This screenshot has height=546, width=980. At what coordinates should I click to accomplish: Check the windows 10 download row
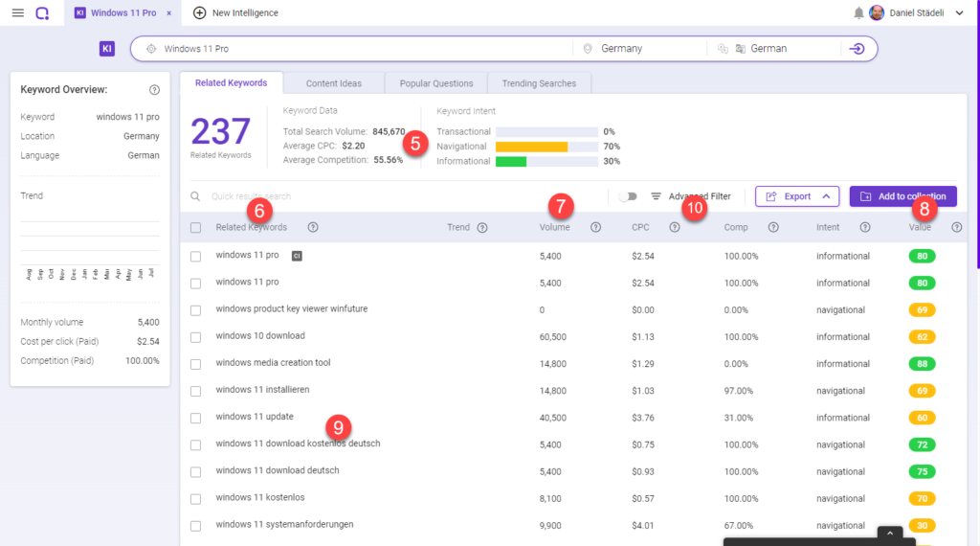(x=195, y=337)
